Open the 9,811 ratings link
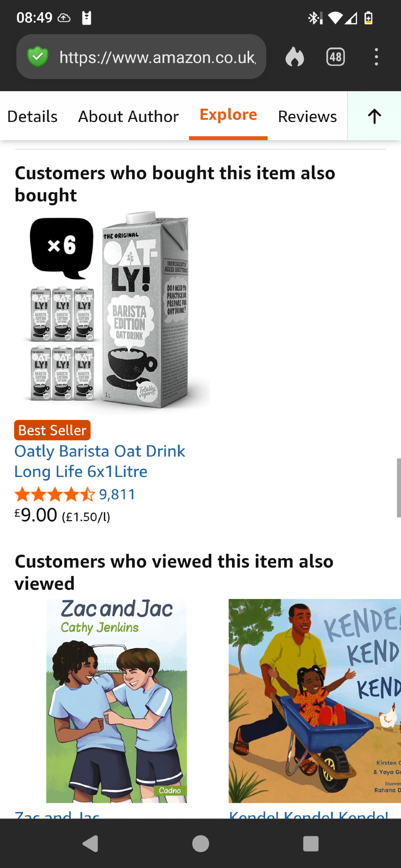Screen dimensions: 401x868 (x=117, y=494)
